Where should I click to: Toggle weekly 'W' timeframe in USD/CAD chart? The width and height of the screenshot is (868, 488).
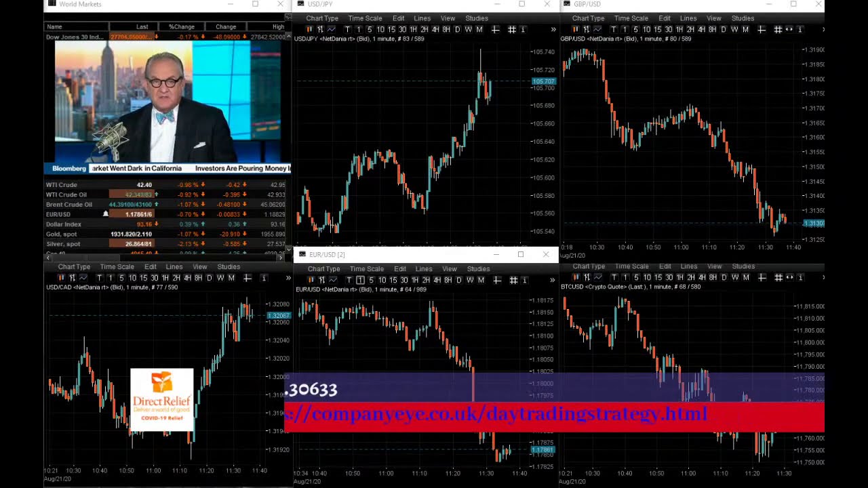[220, 278]
